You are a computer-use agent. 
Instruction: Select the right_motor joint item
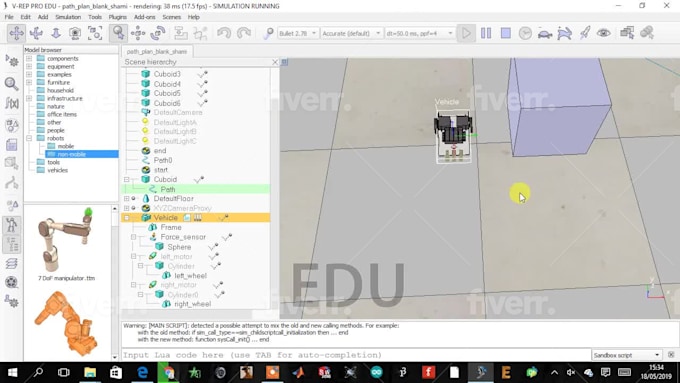click(178, 285)
